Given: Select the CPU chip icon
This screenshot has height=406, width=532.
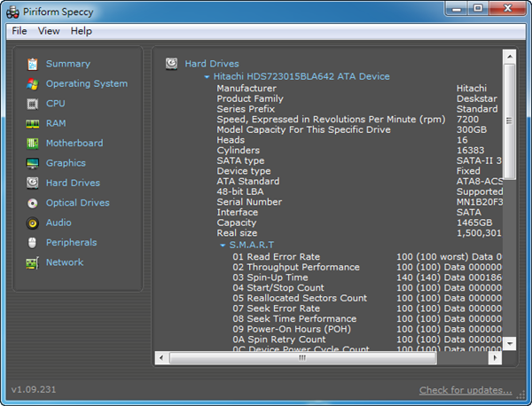Looking at the screenshot, I should 33,104.
